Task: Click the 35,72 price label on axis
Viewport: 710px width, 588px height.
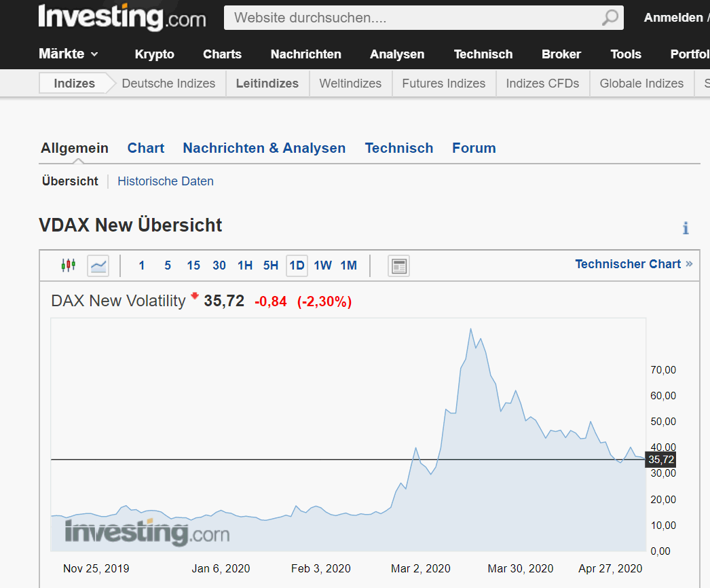Action: (x=660, y=460)
